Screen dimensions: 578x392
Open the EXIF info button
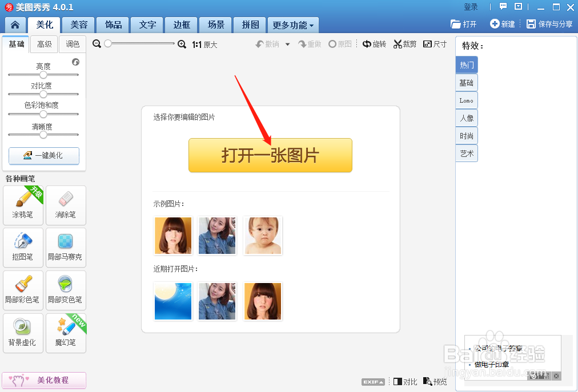(x=373, y=382)
